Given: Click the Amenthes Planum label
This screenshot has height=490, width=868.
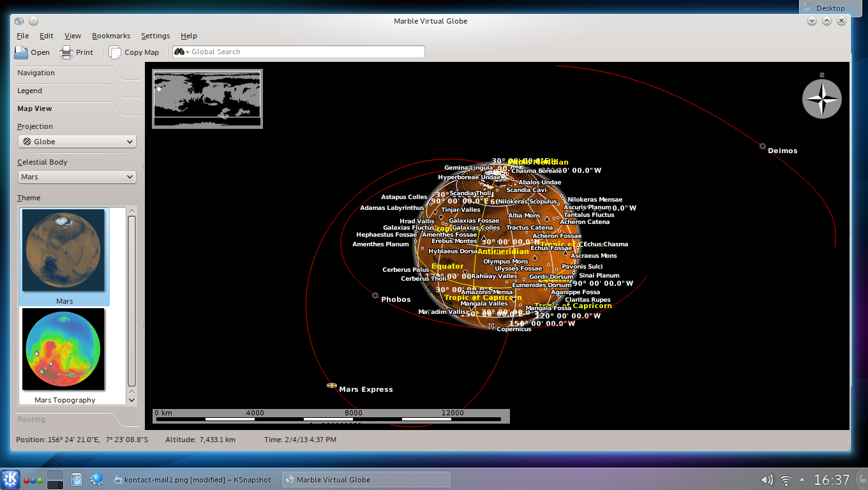Looking at the screenshot, I should coord(380,244).
